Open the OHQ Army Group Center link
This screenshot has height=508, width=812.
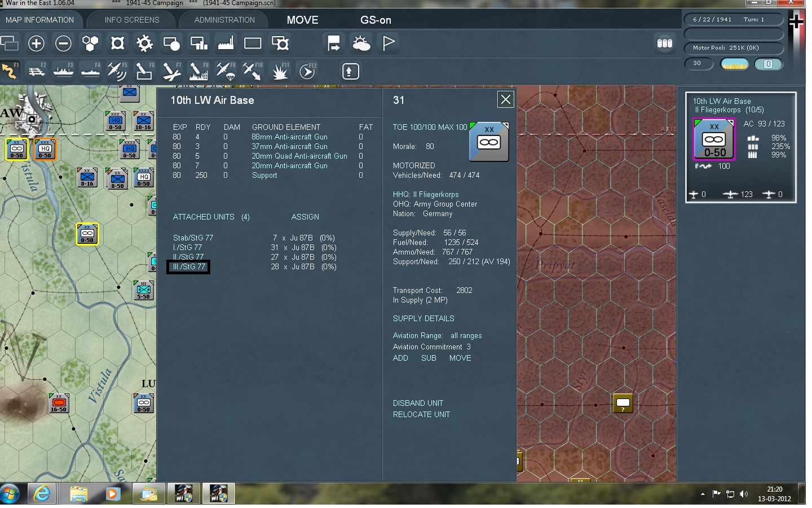click(x=435, y=204)
